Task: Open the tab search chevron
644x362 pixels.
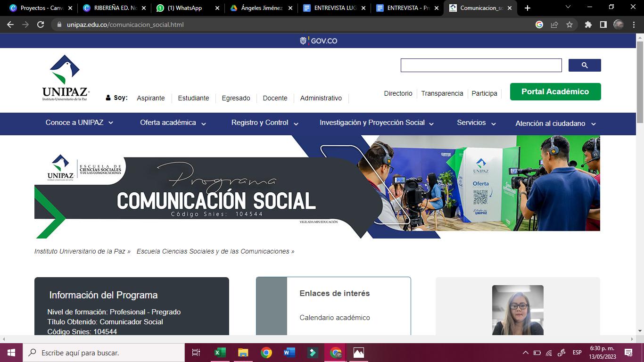Action: (x=568, y=7)
